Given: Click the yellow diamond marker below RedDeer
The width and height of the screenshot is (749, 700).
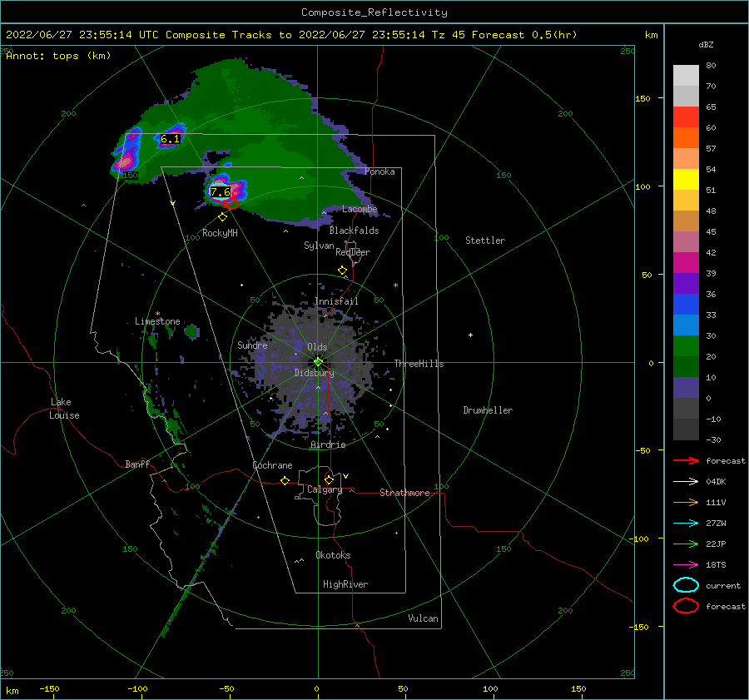Looking at the screenshot, I should [x=342, y=271].
